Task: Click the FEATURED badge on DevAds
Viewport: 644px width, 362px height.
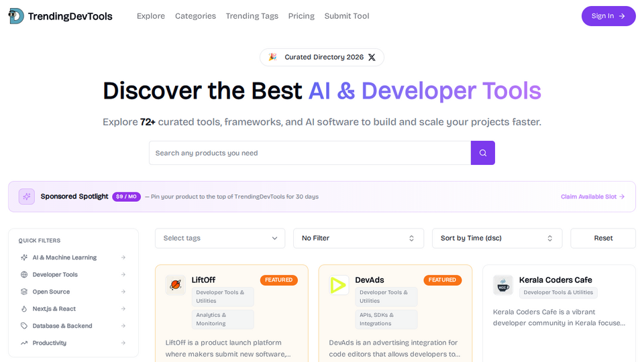Action: 442,280
